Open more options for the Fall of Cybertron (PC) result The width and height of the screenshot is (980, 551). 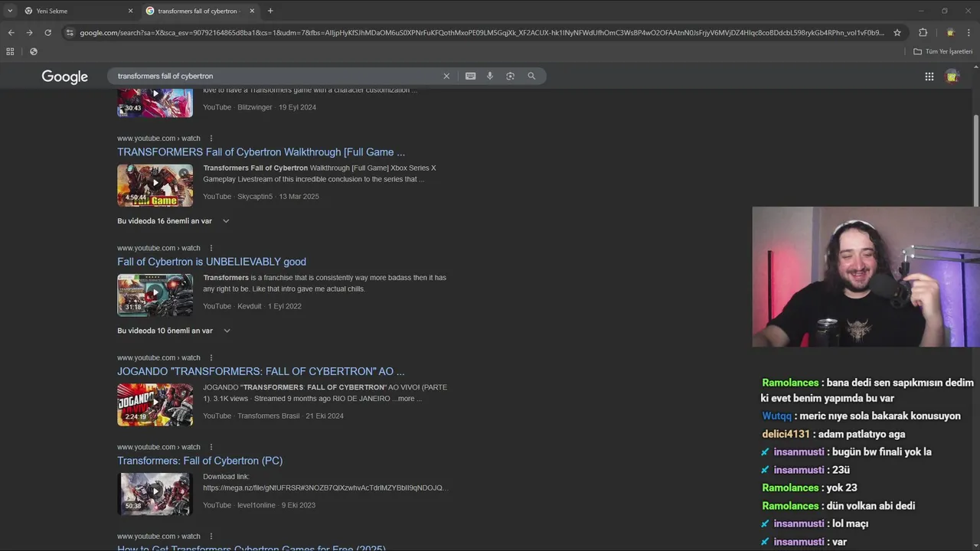(x=211, y=447)
